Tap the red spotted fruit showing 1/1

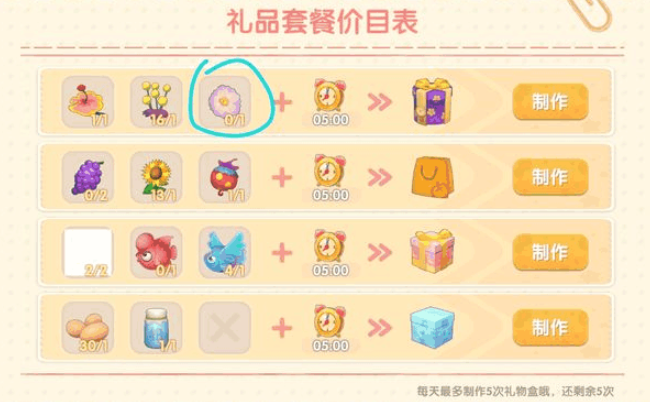pos(225,177)
